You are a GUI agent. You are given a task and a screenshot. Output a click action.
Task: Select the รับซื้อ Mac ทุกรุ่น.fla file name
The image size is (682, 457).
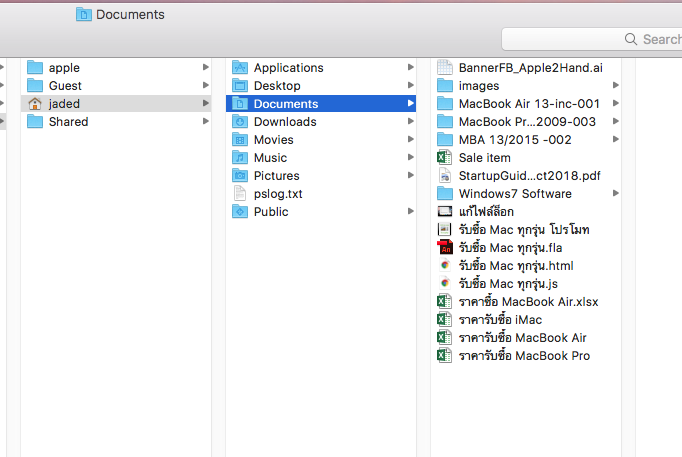point(511,248)
